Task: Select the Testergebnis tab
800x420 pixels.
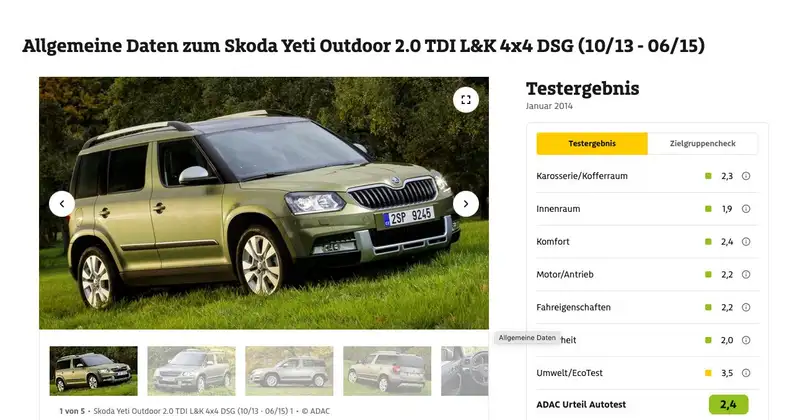Action: coord(592,143)
